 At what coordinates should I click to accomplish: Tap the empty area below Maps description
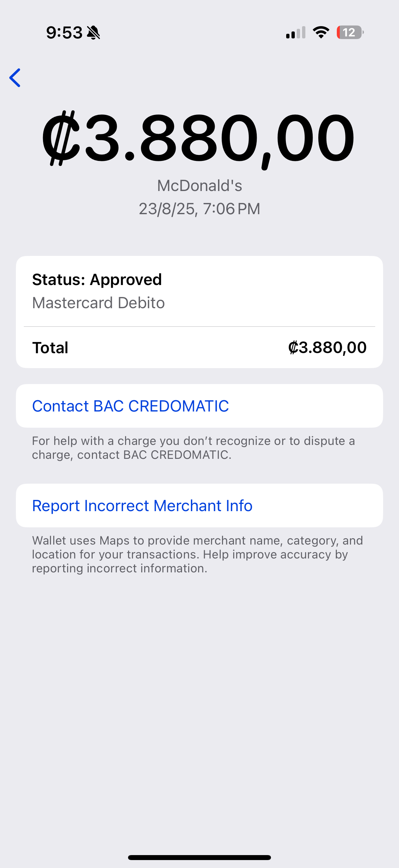pos(199,691)
